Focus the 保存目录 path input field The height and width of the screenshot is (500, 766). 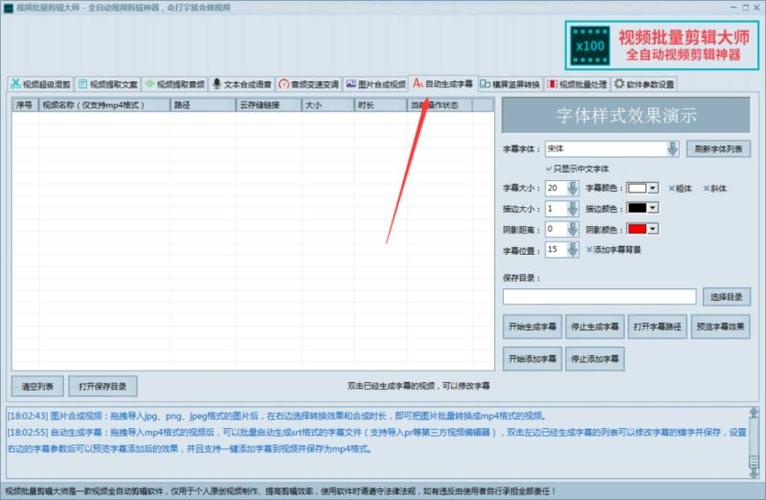pos(599,297)
